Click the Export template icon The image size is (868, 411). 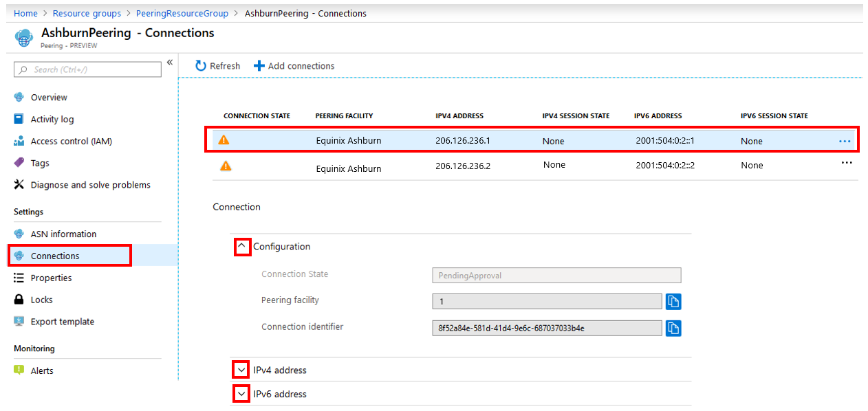point(19,322)
